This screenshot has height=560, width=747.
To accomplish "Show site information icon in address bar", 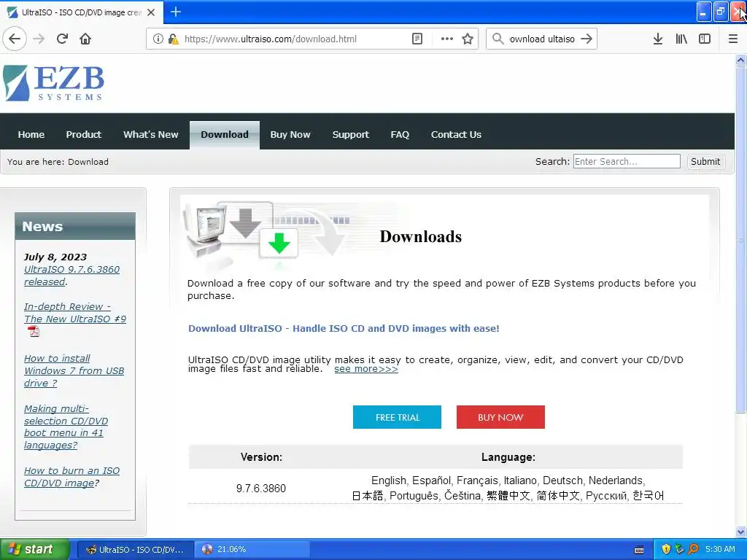I will tap(158, 39).
